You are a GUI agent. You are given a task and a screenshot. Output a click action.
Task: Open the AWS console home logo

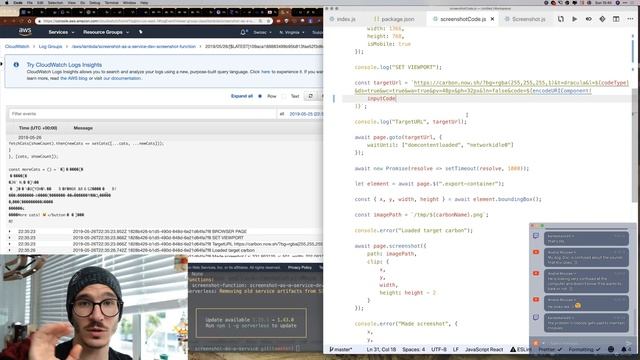pos(25,32)
